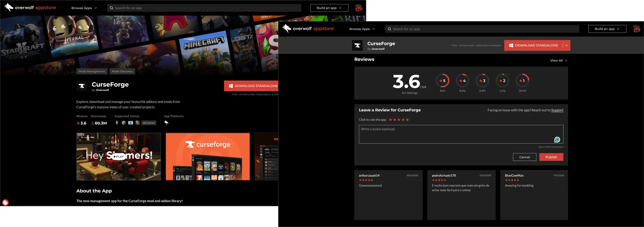Open the orange curseforge screenshot thumbnail

click(208, 156)
